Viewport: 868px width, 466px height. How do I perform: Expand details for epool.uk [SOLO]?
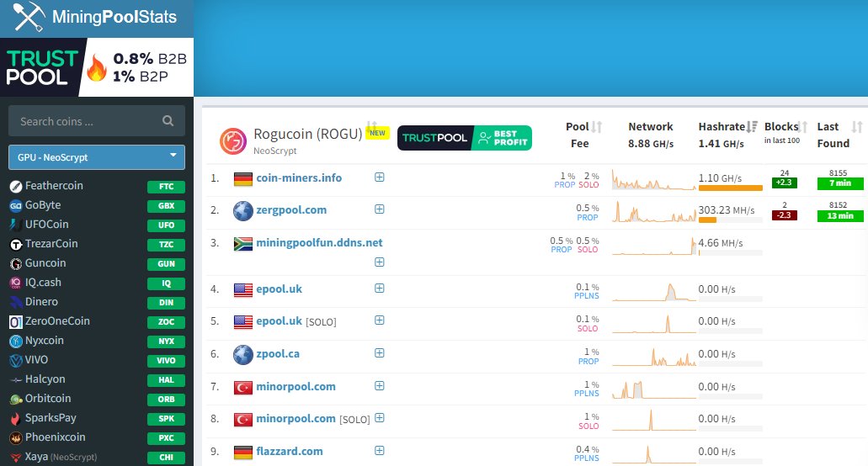point(379,320)
